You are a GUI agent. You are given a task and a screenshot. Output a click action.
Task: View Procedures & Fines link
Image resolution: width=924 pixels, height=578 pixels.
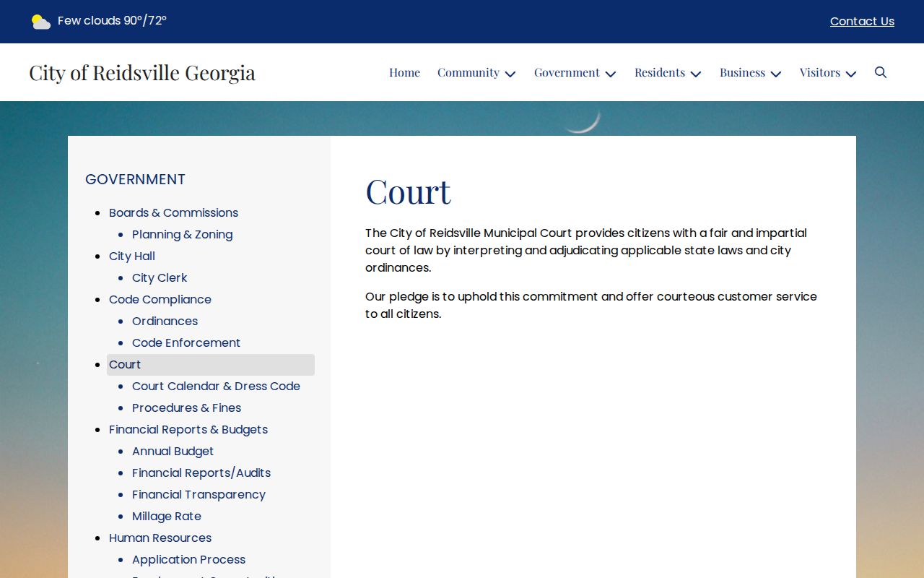tap(186, 407)
